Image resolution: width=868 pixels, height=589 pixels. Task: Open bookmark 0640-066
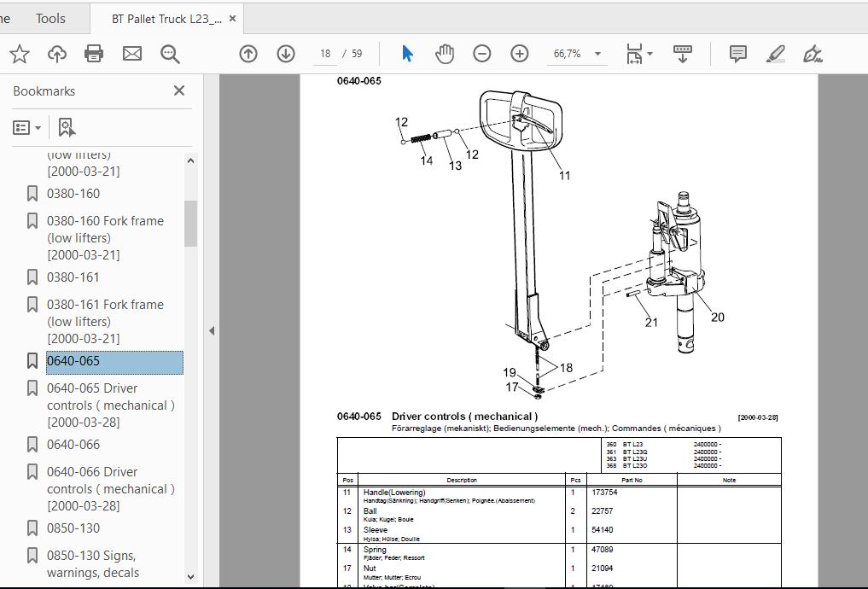coord(73,444)
